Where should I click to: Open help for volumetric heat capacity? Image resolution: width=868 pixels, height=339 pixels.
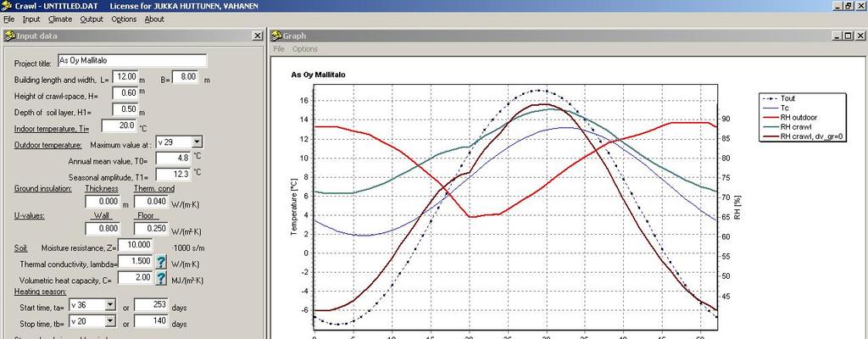pos(160,278)
